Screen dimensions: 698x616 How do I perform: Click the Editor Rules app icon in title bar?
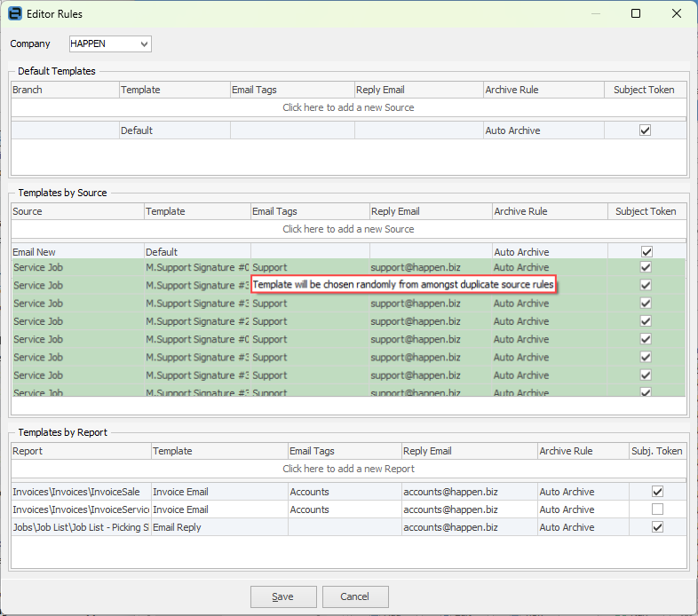pos(15,14)
